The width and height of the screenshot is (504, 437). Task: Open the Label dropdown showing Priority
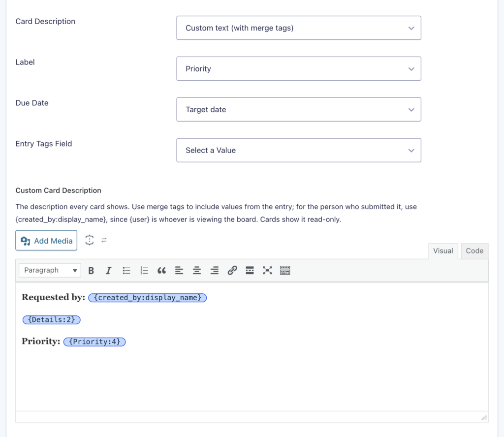(299, 69)
